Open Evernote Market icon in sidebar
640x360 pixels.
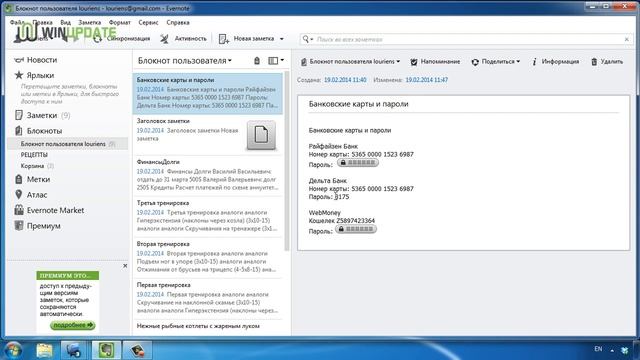(19, 210)
